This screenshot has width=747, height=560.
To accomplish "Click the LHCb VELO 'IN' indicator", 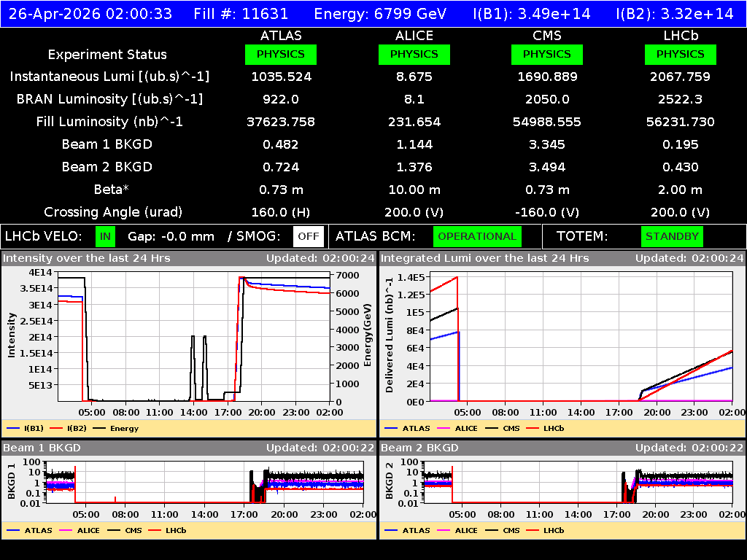I will [105, 237].
